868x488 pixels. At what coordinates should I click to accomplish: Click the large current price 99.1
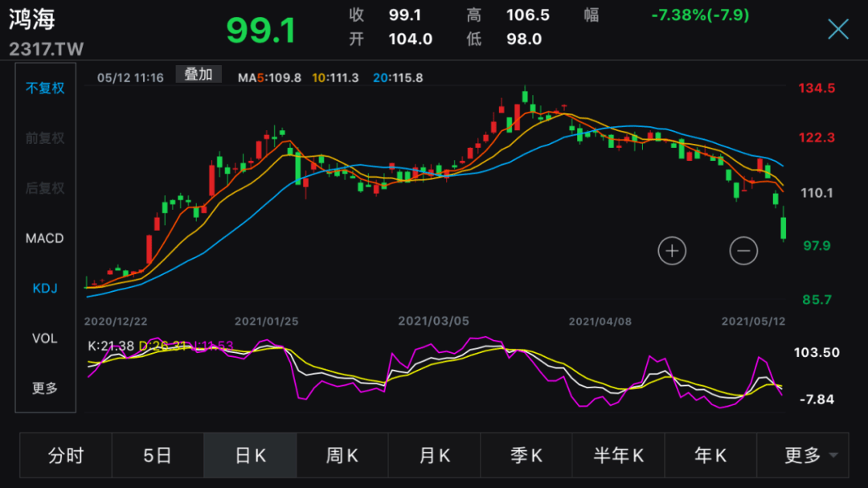260,30
